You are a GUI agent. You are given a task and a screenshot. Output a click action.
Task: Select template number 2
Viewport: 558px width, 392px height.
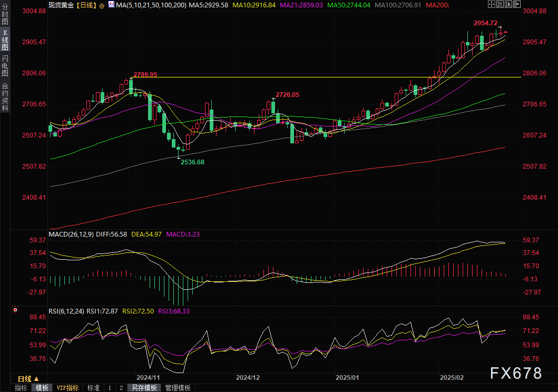point(121,388)
